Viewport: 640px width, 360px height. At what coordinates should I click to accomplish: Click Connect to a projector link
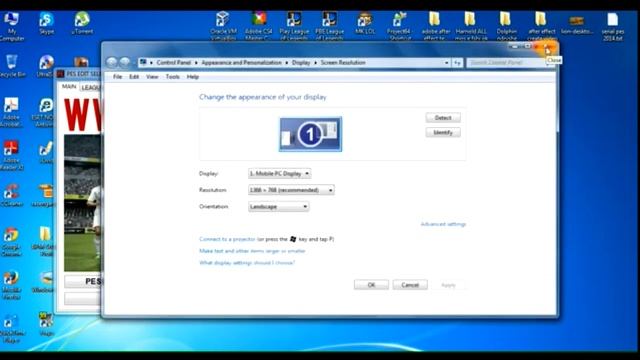tap(227, 239)
